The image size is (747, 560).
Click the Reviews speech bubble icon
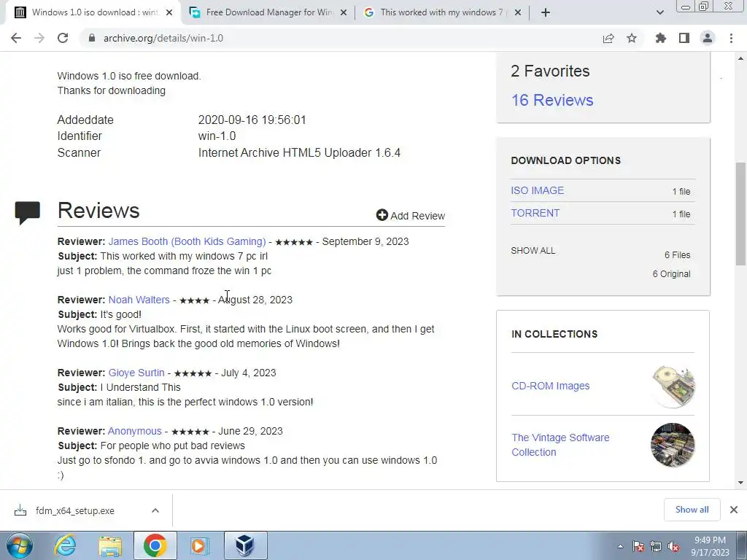point(27,212)
